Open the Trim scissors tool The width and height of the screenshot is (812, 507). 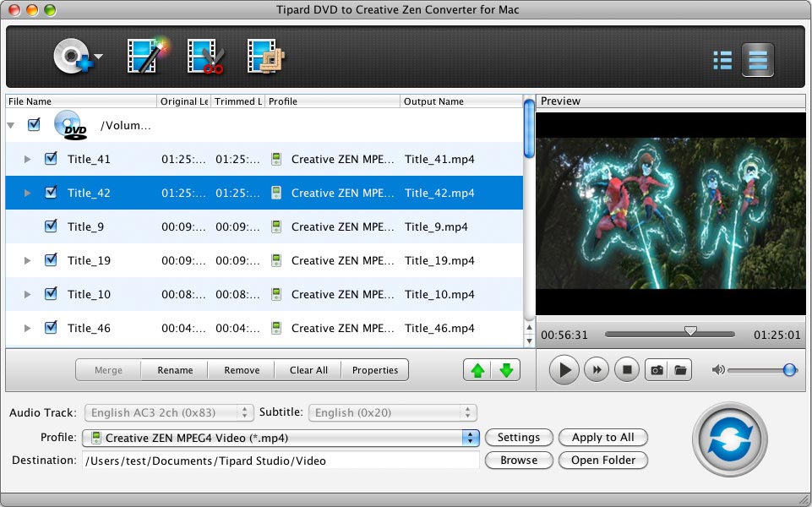205,55
